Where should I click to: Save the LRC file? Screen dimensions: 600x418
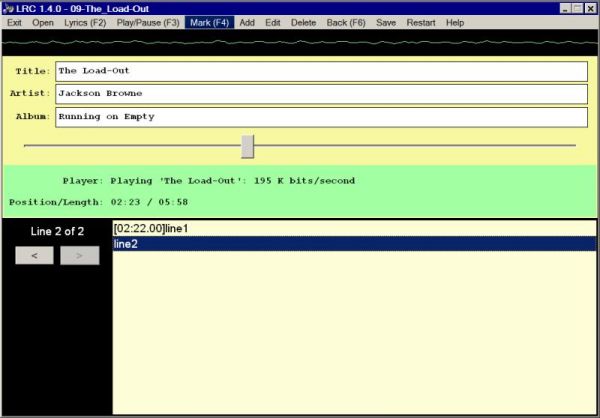386,23
